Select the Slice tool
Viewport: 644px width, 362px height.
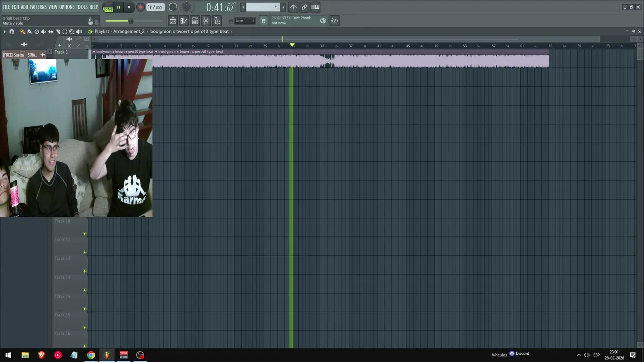(x=57, y=32)
